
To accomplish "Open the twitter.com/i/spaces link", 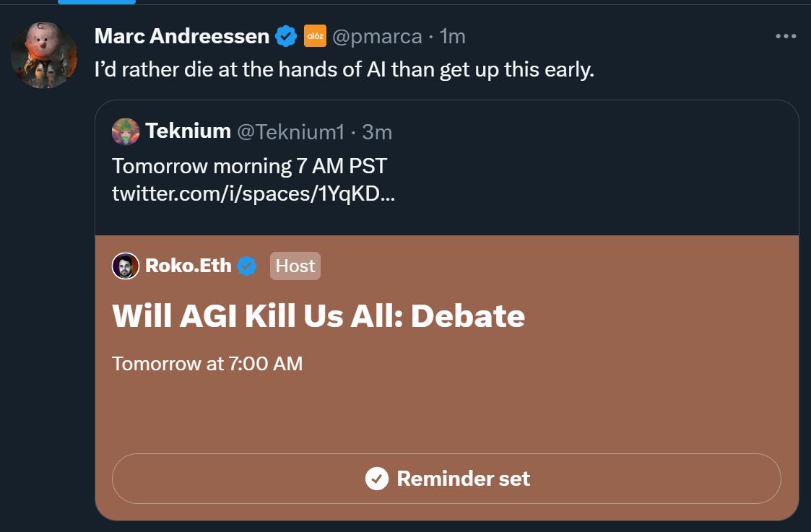I will click(253, 194).
